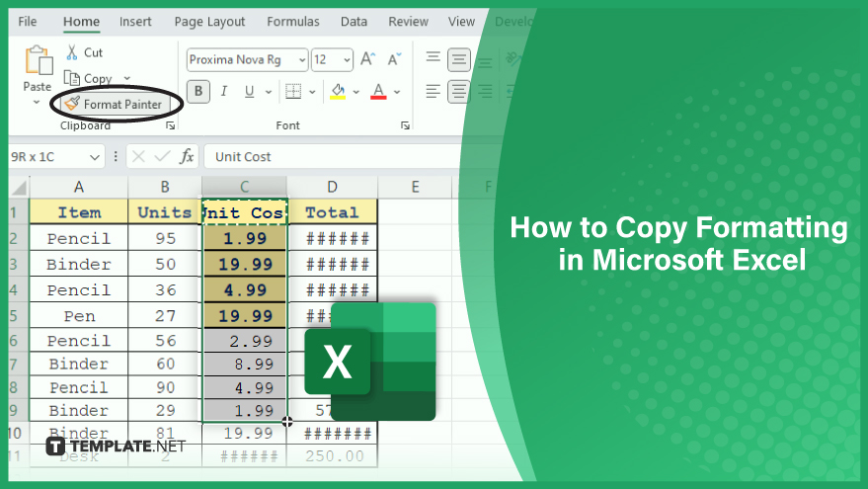The height and width of the screenshot is (489, 868).
Task: Expand Font Color dropdown arrow
Action: (x=397, y=92)
